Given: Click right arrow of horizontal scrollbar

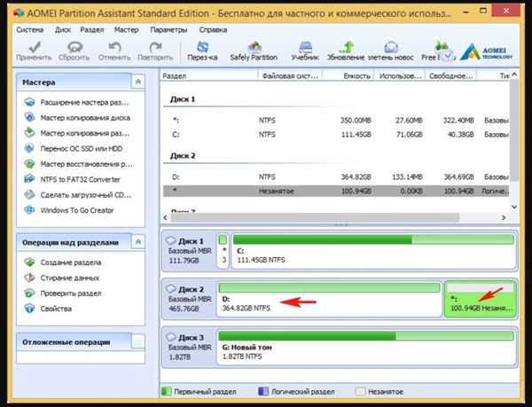Looking at the screenshot, I should 504,217.
